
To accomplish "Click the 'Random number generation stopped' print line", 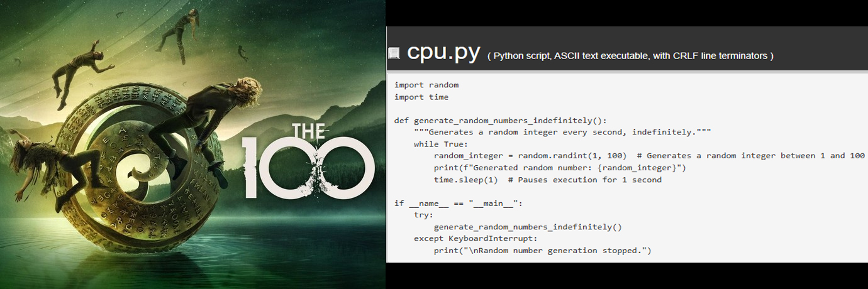I will click(542, 251).
